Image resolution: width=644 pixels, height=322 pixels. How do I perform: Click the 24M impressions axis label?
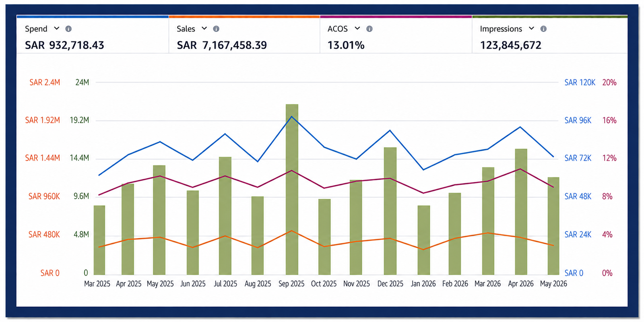(82, 83)
